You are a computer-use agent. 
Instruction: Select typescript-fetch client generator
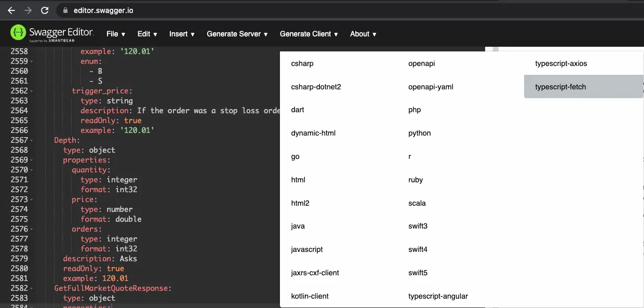(x=560, y=87)
